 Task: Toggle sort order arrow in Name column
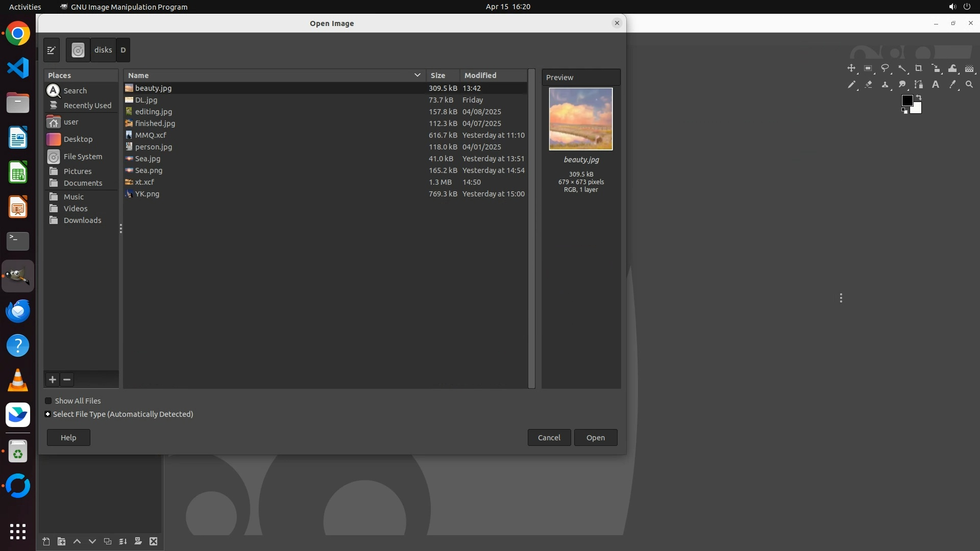click(417, 75)
